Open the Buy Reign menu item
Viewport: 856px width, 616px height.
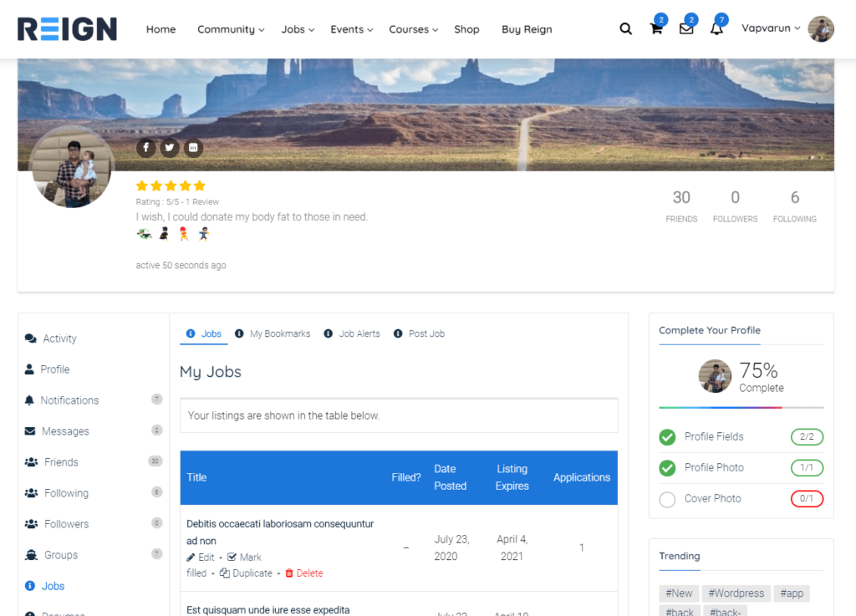click(527, 29)
